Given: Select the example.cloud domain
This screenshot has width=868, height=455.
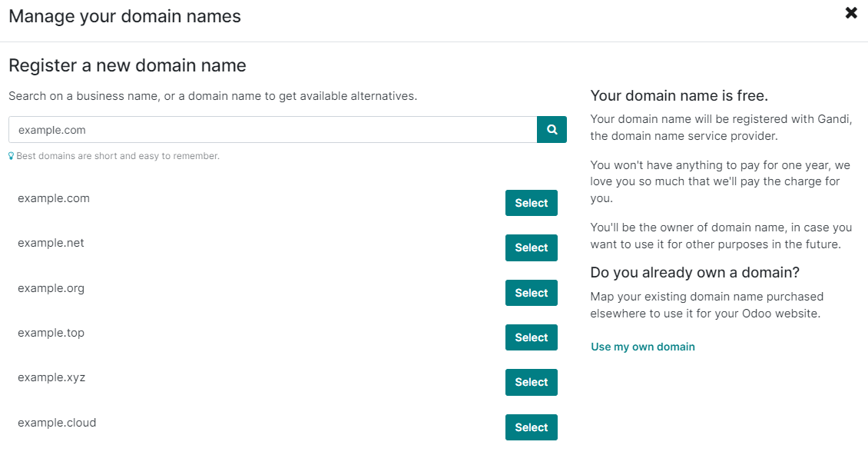Looking at the screenshot, I should click(x=531, y=427).
